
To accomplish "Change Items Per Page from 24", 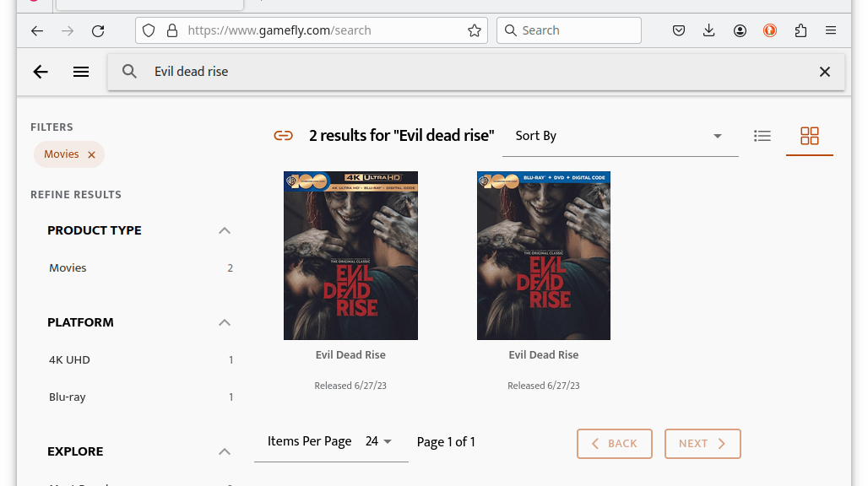I will (x=378, y=441).
